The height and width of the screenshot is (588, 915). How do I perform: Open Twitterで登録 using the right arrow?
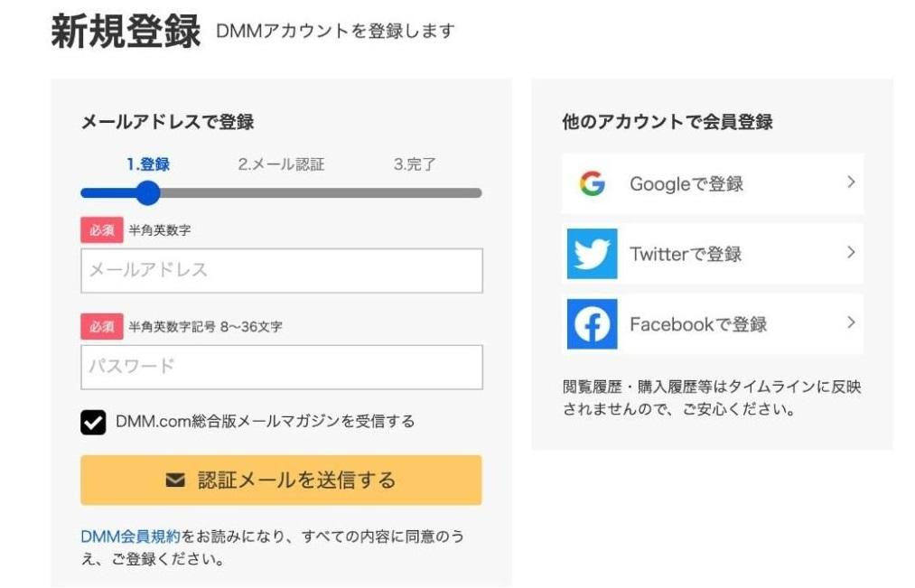850,254
